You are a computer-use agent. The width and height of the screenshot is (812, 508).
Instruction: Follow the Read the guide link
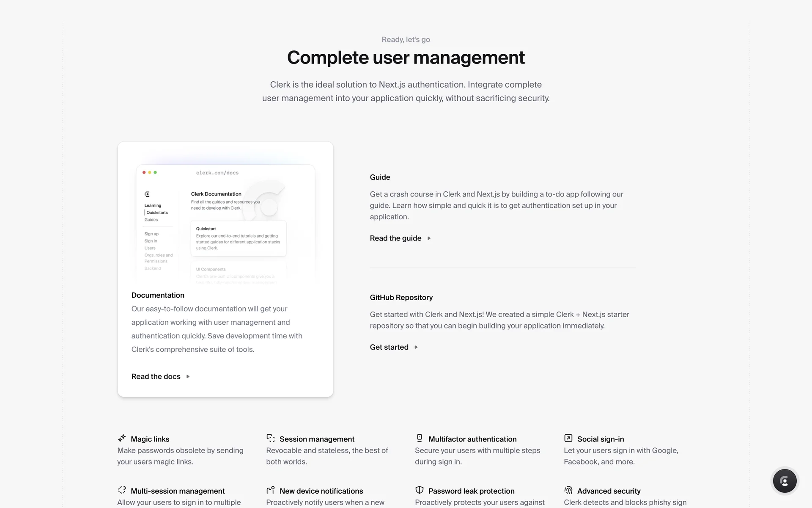(395, 238)
